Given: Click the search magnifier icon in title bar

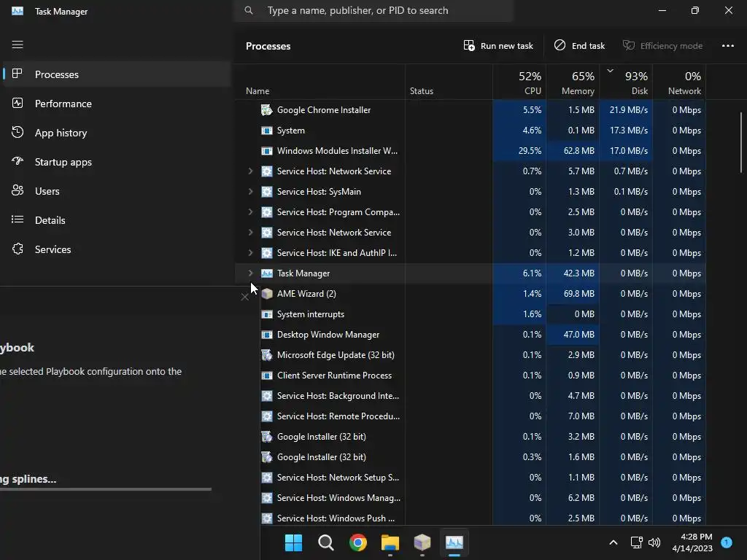Looking at the screenshot, I should tap(249, 10).
